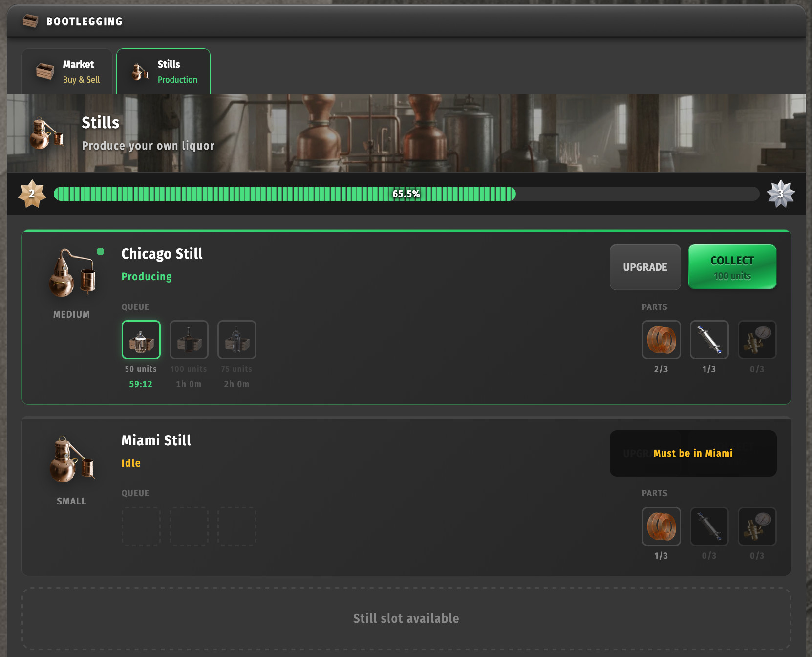The image size is (812, 657).
Task: Click the level 3 silver star badge
Action: tap(780, 194)
